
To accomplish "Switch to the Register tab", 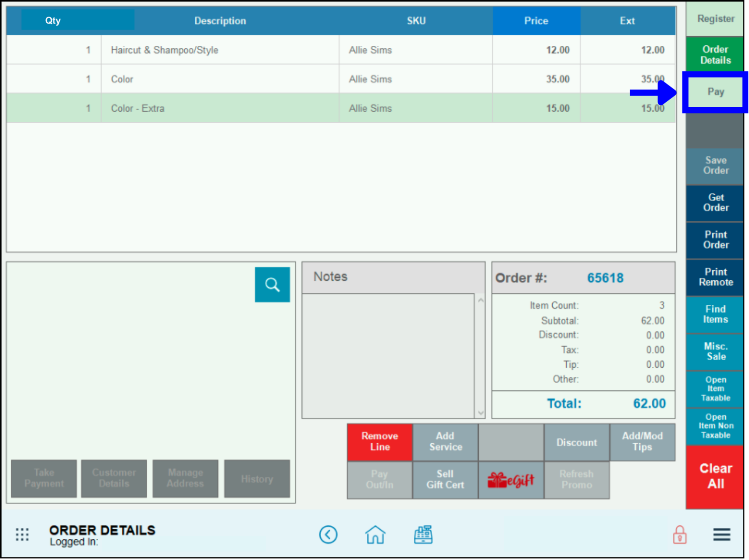I will click(x=715, y=19).
